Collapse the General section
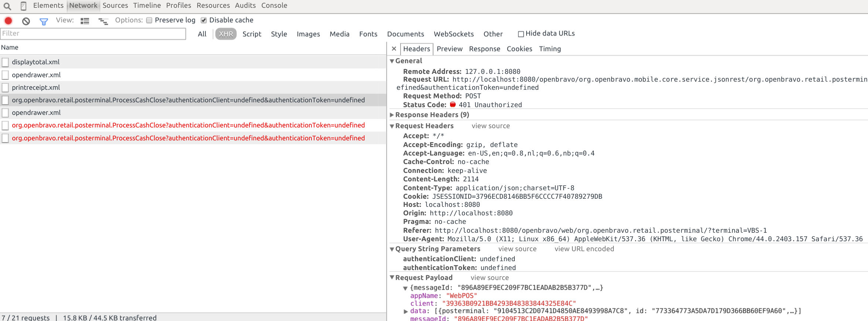The width and height of the screenshot is (868, 321). tap(392, 61)
